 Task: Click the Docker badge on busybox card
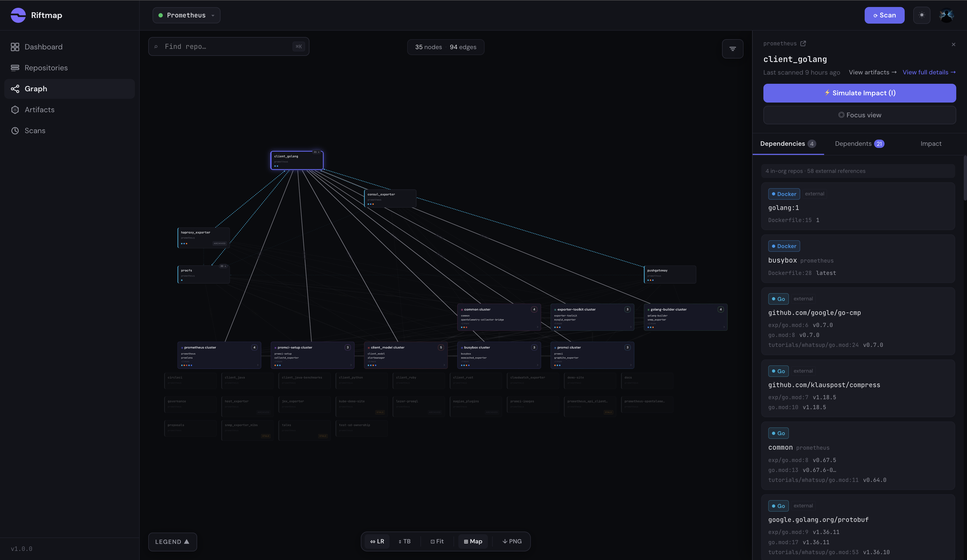click(784, 246)
